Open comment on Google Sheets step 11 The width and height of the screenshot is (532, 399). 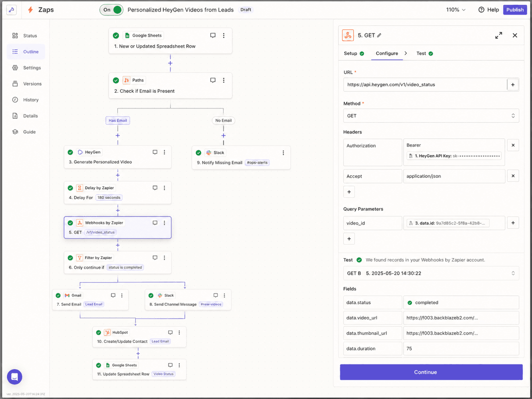pyautogui.click(x=170, y=365)
